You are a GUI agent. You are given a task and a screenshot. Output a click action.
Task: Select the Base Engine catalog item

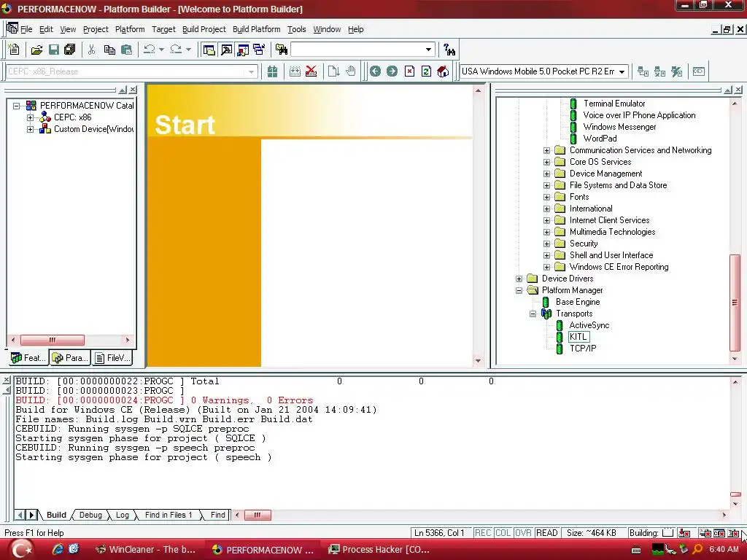(x=578, y=302)
